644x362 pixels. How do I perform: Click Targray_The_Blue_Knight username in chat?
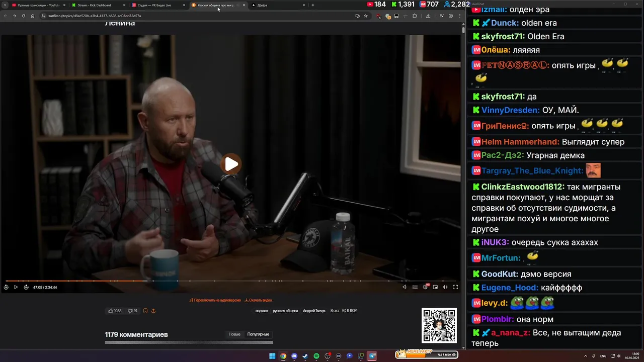[x=532, y=171]
